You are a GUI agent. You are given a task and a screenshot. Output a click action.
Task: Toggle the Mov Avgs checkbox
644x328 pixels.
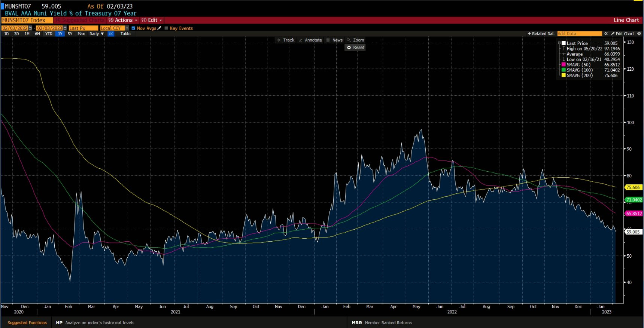[133, 28]
